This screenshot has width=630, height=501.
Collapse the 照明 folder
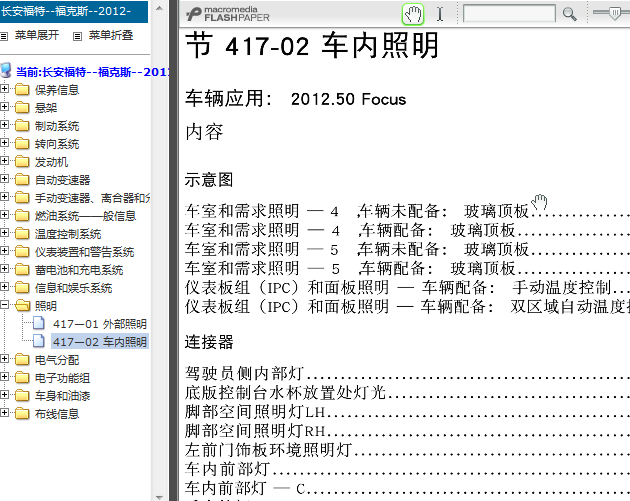click(4, 305)
